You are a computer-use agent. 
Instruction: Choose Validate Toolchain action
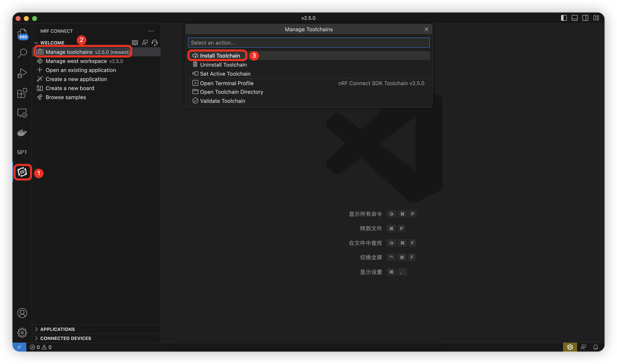[309, 101]
